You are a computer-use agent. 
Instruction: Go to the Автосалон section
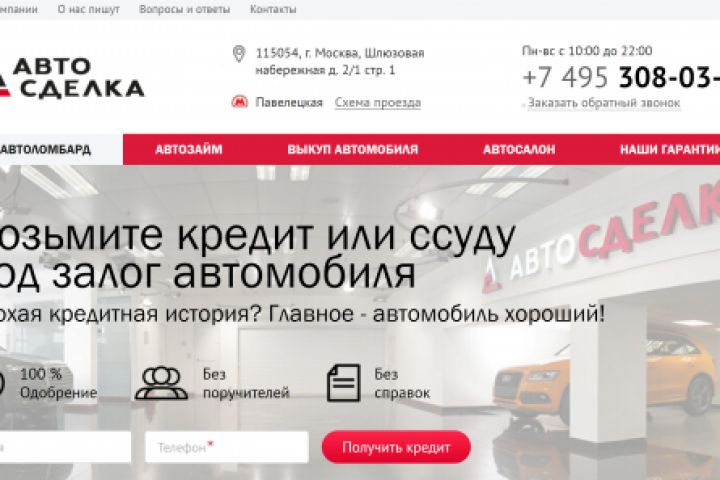pyautogui.click(x=519, y=149)
